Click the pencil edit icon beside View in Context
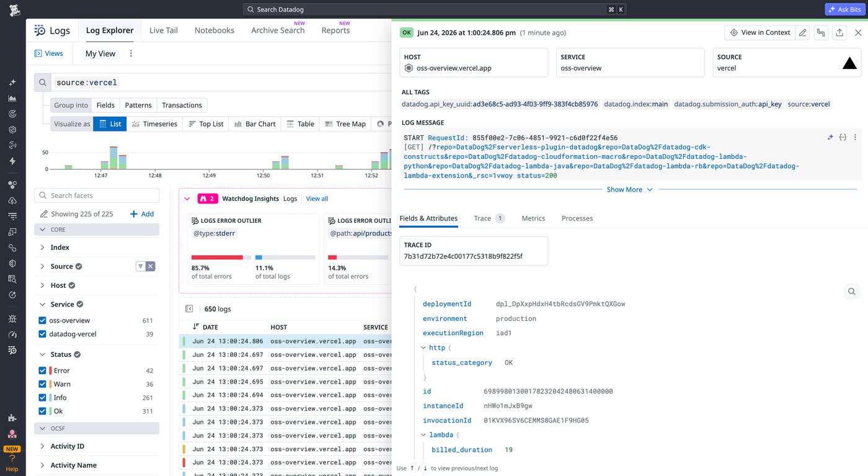Image resolution: width=868 pixels, height=476 pixels. point(803,33)
